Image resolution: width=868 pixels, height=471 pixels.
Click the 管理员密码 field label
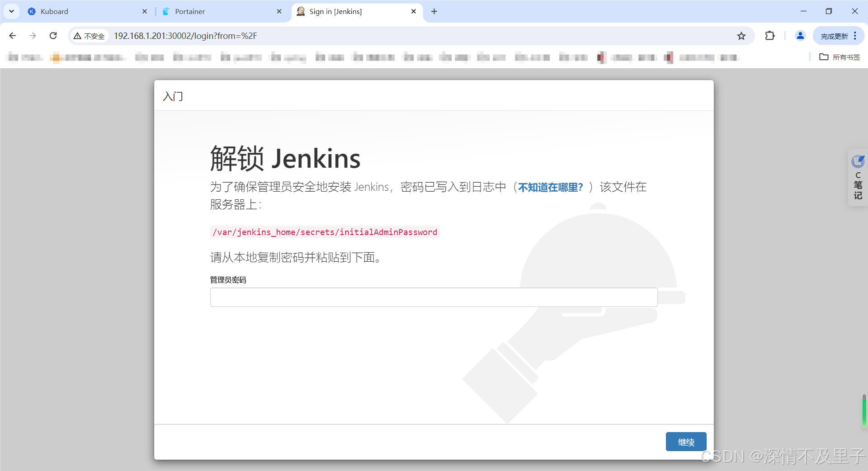[228, 280]
